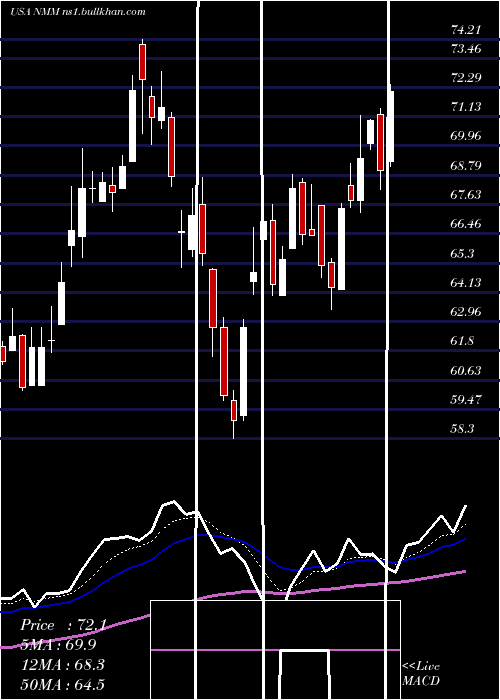The image size is (500, 700).
Task: Click the 60.63 price axis label
Action: [x=466, y=370]
